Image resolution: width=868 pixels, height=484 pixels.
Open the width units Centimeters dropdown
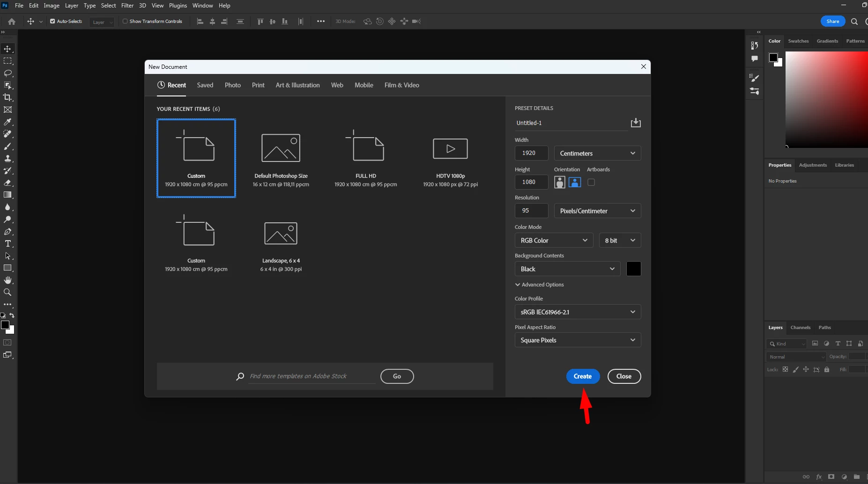point(597,154)
